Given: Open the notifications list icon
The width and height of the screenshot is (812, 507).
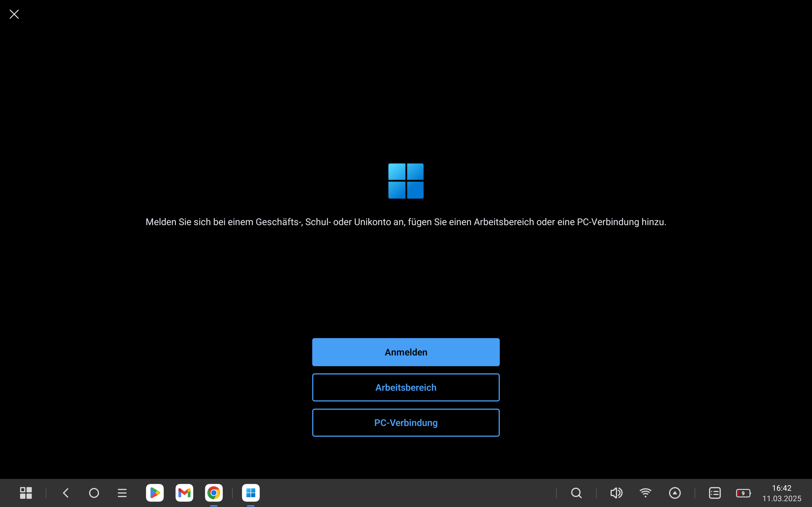Looking at the screenshot, I should coord(715,493).
